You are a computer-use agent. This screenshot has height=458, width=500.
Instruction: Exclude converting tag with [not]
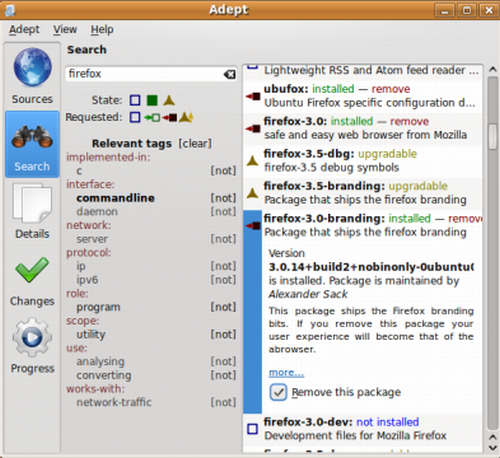[x=223, y=375]
